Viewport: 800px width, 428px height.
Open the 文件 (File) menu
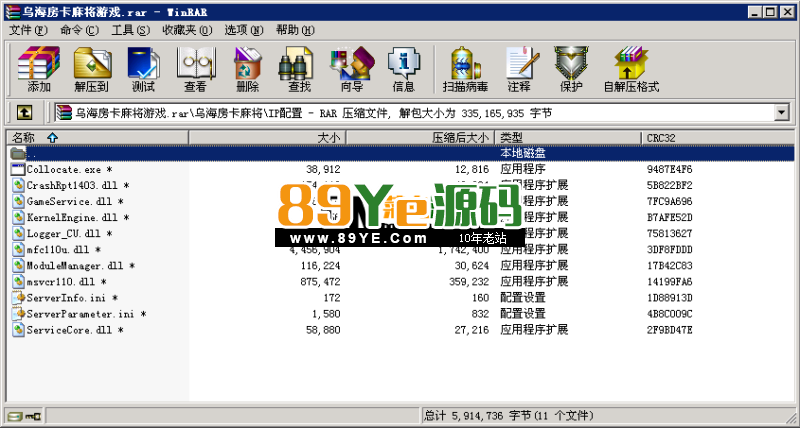click(27, 30)
